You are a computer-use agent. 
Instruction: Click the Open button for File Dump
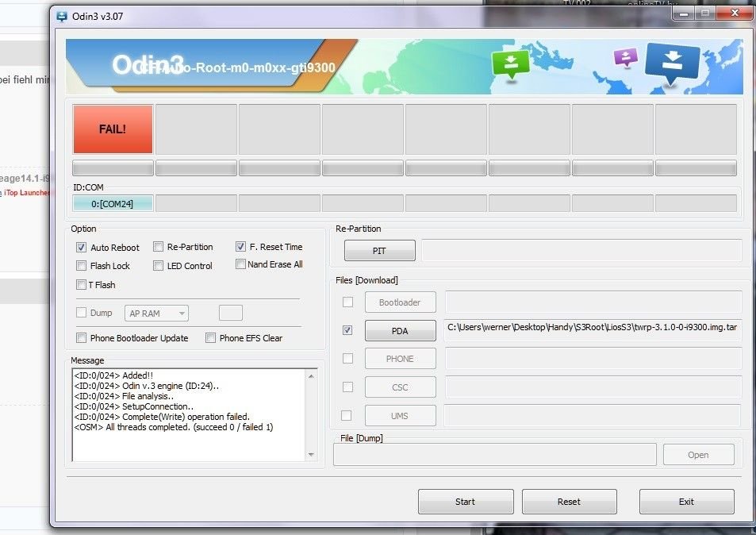[699, 455]
